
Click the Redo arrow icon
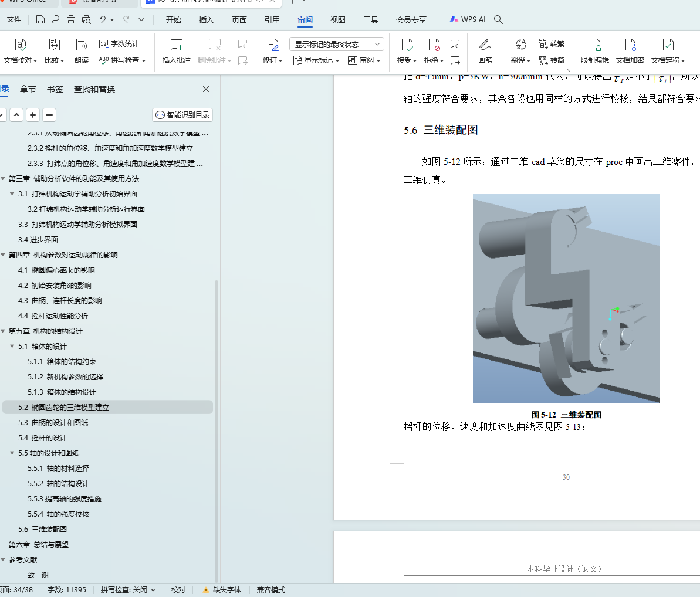[x=126, y=19]
